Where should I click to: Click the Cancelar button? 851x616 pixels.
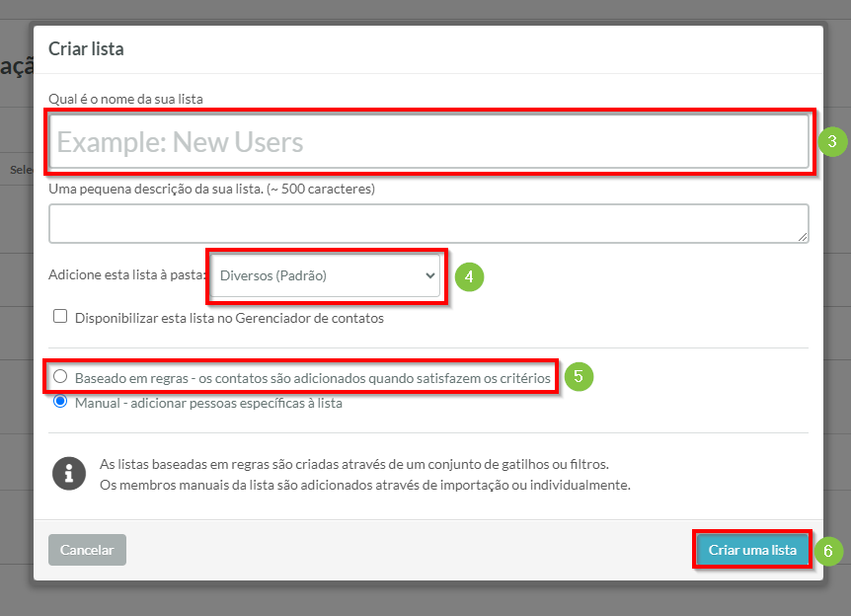coord(88,550)
